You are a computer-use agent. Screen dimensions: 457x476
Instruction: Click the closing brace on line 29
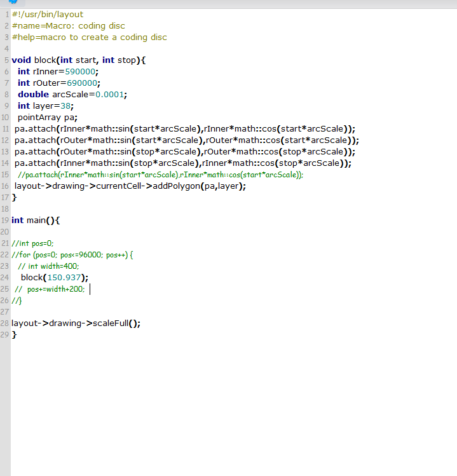point(14,335)
